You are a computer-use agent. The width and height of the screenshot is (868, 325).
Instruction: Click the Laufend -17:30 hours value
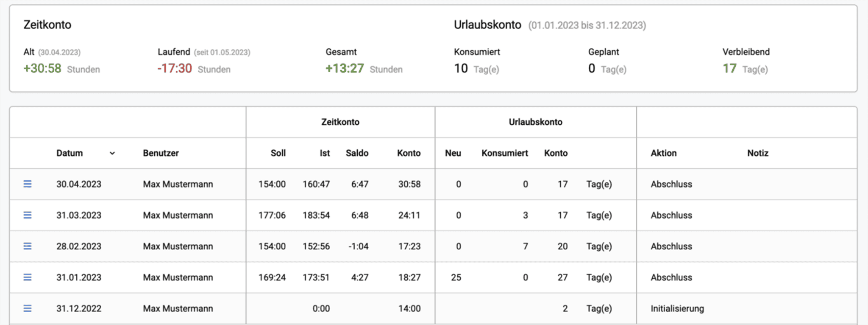[175, 68]
